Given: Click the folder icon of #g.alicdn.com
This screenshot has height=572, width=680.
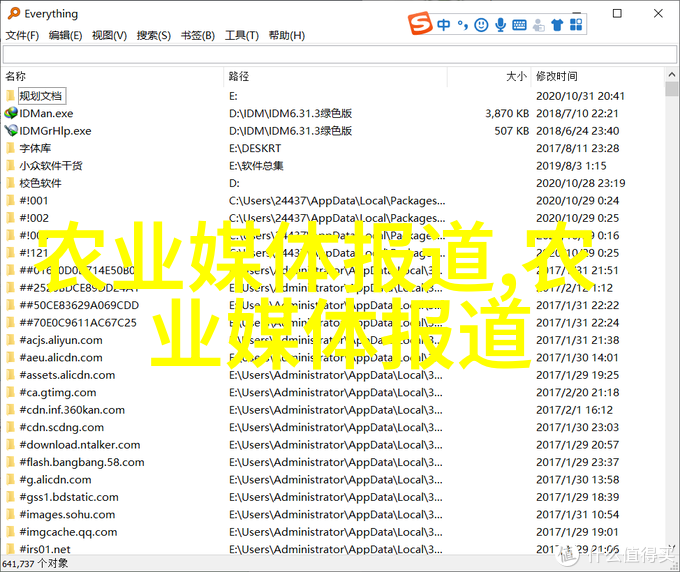Looking at the screenshot, I should [x=11, y=479].
